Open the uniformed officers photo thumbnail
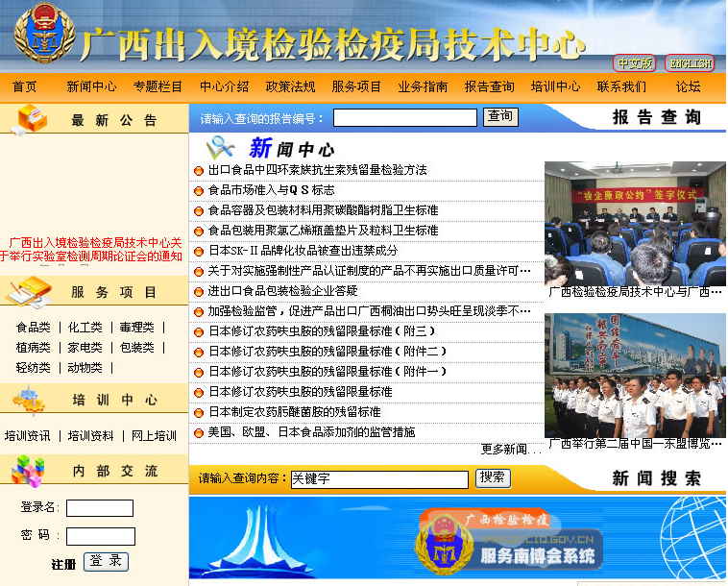This screenshot has height=586, width=728. (635, 376)
